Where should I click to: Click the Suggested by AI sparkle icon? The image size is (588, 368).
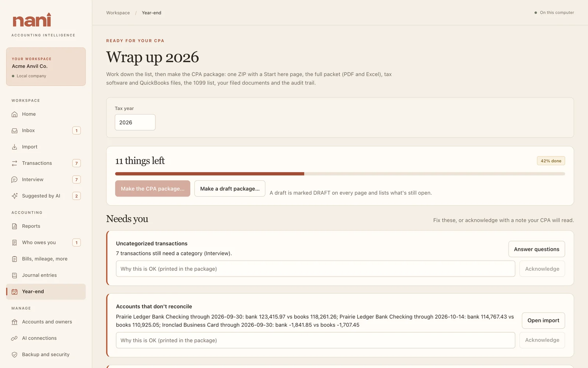coord(14,196)
